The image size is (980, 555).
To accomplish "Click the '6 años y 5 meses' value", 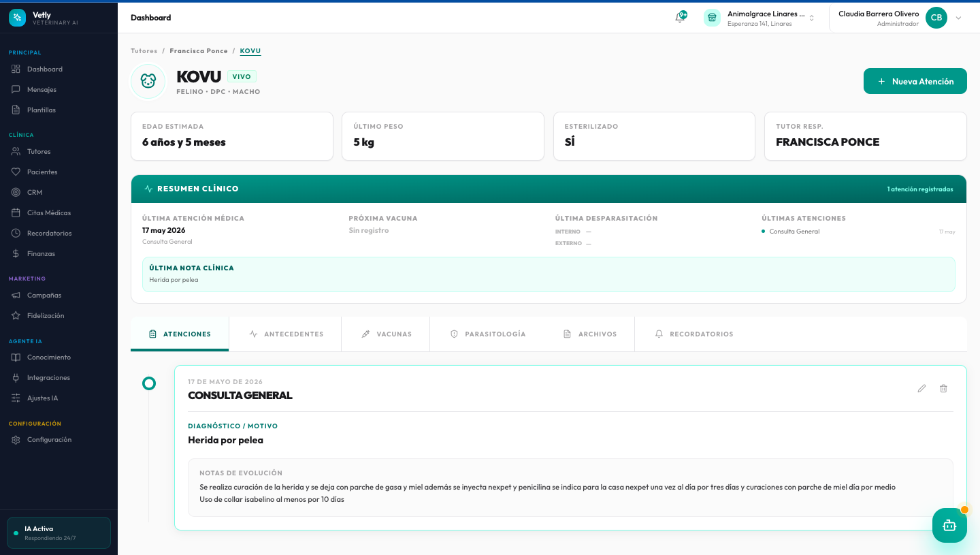I will coord(184,142).
